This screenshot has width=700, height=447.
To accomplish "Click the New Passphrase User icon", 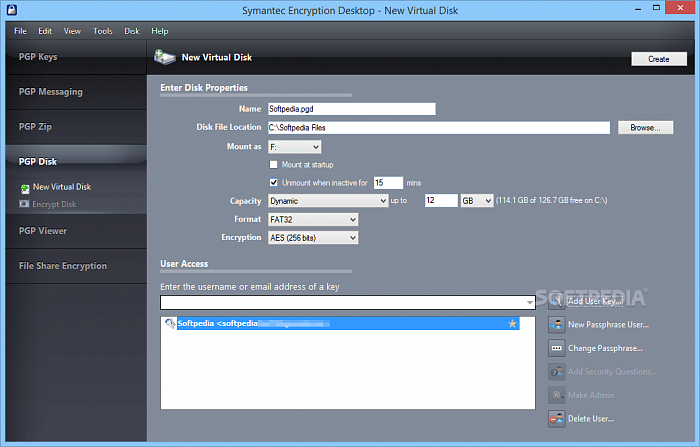I will pos(557,324).
